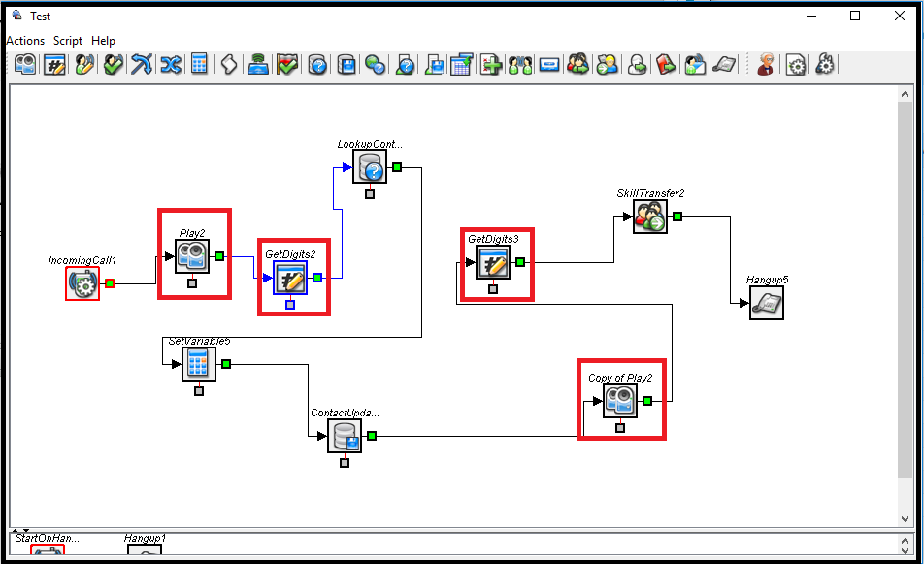
Task: Select the Skill Transfer toolbar icon
Action: pyautogui.click(x=578, y=64)
